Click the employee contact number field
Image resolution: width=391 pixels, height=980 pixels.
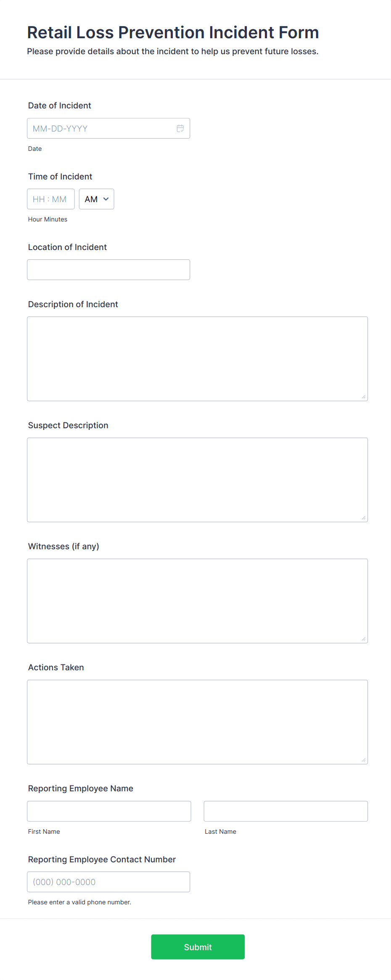point(108,882)
